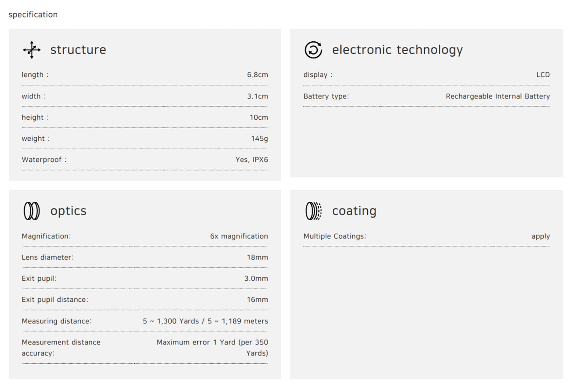573x392 pixels.
Task: Click the 145g weight value
Action: click(259, 139)
